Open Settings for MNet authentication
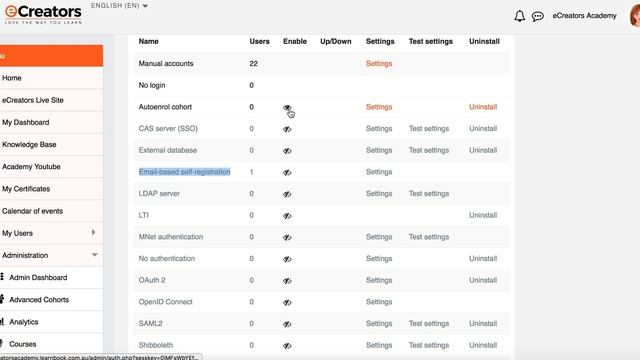640x360 pixels. click(379, 237)
